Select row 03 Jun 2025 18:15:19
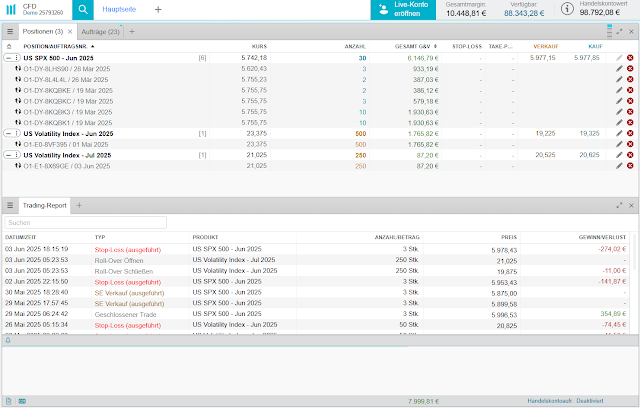Viewport: 640px width, 408px height. tap(316, 249)
